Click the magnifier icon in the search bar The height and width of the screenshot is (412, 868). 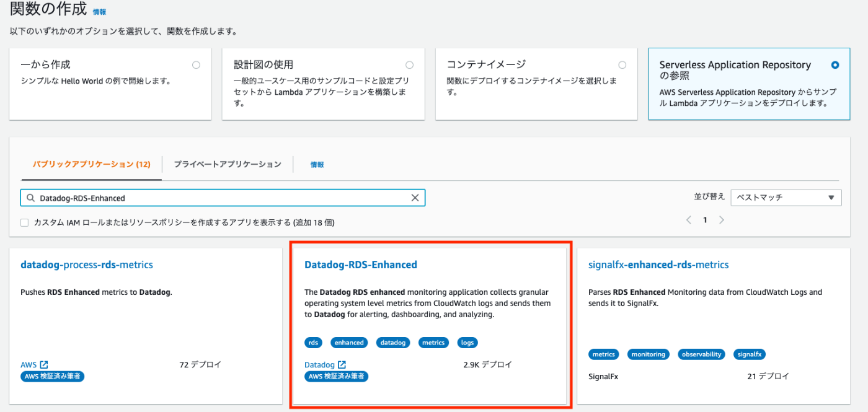coord(30,197)
